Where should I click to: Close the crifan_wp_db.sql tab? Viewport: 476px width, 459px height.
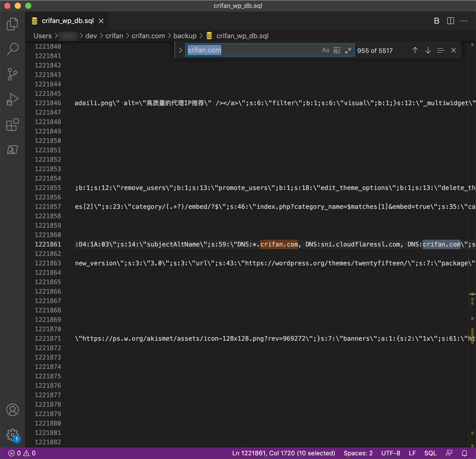point(101,21)
